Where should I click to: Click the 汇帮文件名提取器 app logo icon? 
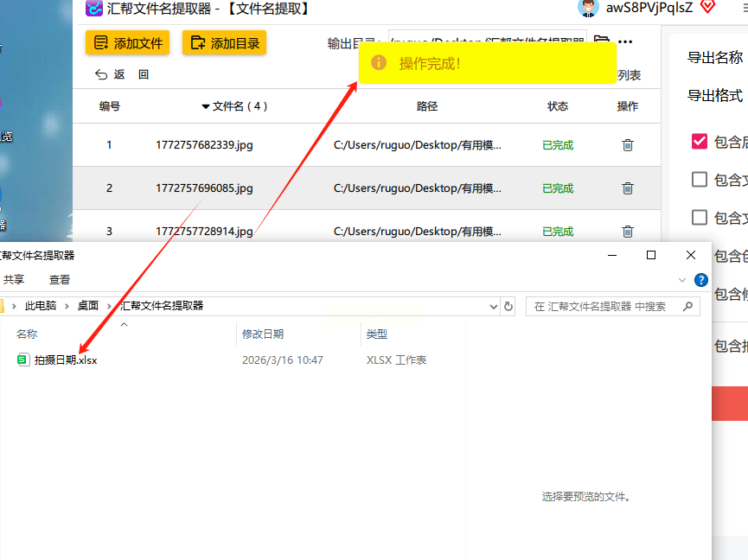[x=94, y=8]
